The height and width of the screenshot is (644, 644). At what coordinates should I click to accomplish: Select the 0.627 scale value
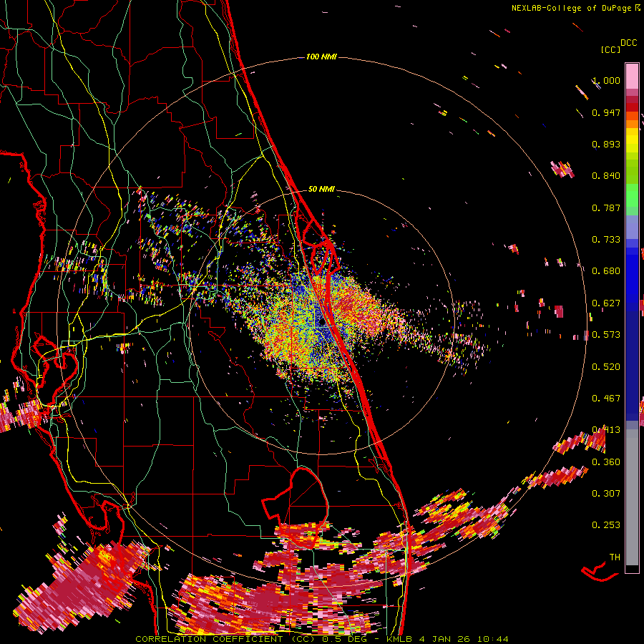(606, 303)
